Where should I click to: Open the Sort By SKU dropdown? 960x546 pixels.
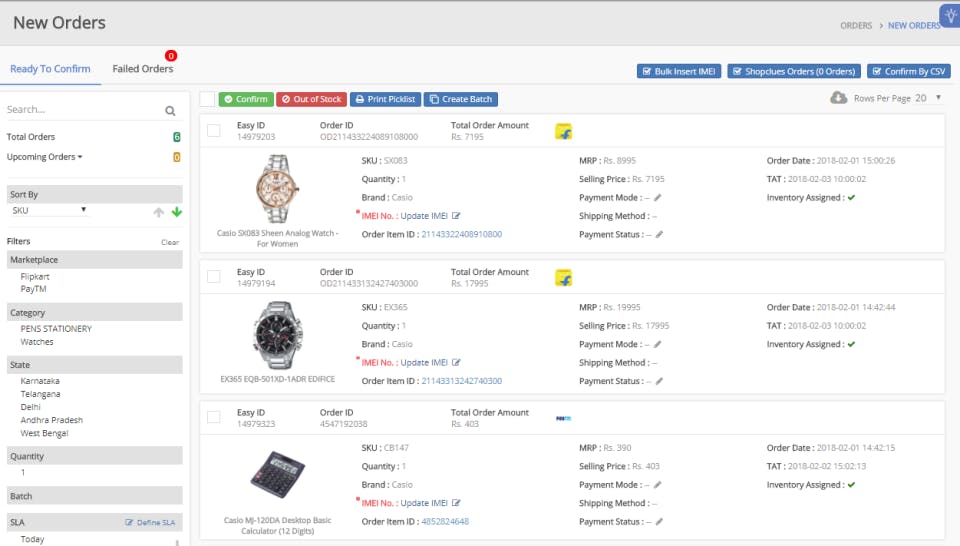click(x=49, y=210)
